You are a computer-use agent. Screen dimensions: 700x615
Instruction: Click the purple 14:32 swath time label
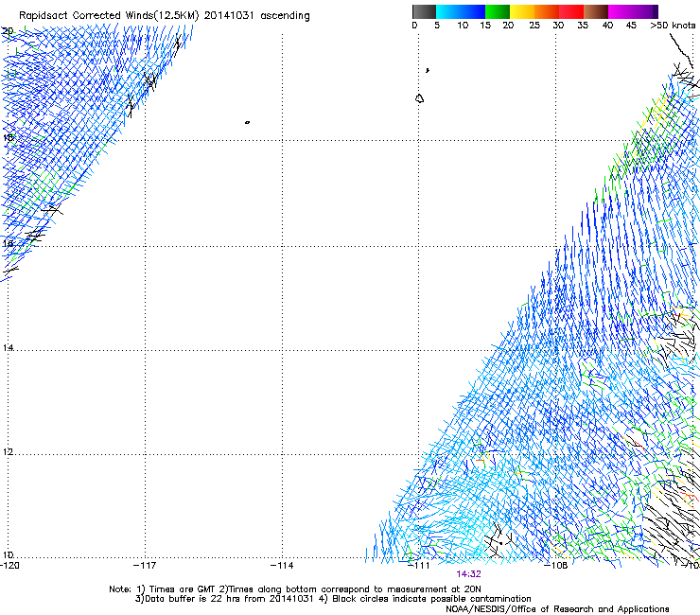click(x=468, y=574)
